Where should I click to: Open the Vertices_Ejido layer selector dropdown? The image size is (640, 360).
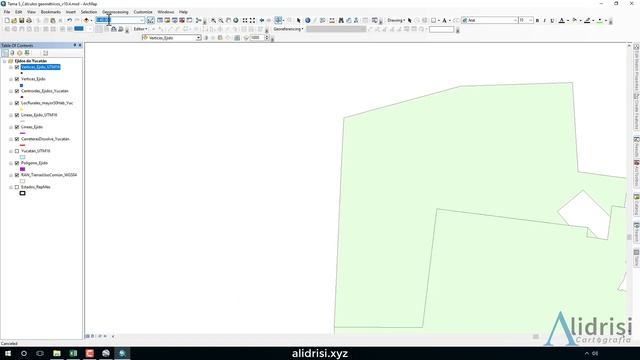198,38
